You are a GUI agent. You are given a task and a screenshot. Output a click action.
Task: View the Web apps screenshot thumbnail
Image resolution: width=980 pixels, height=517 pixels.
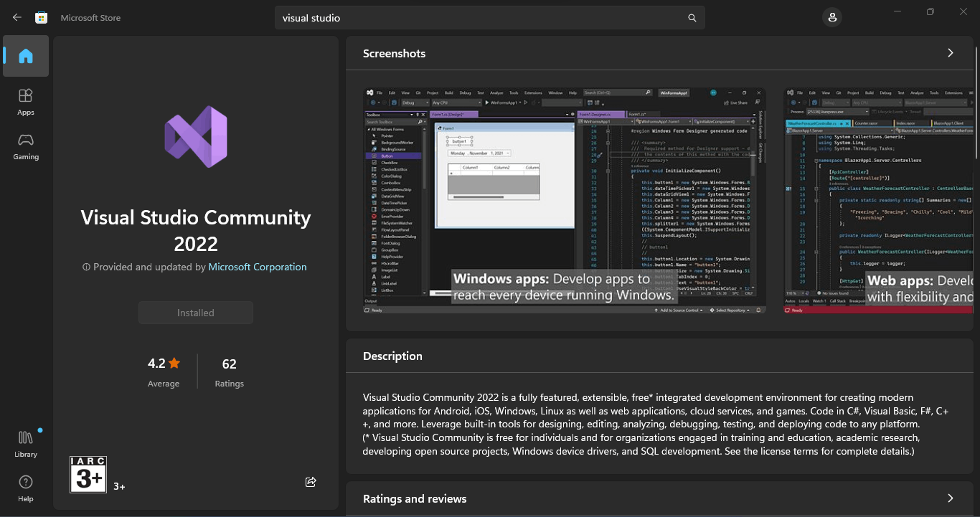pyautogui.click(x=878, y=201)
